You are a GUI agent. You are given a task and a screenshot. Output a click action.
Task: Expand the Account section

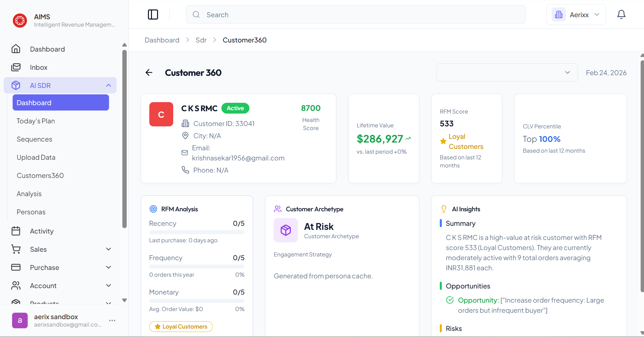tap(108, 285)
